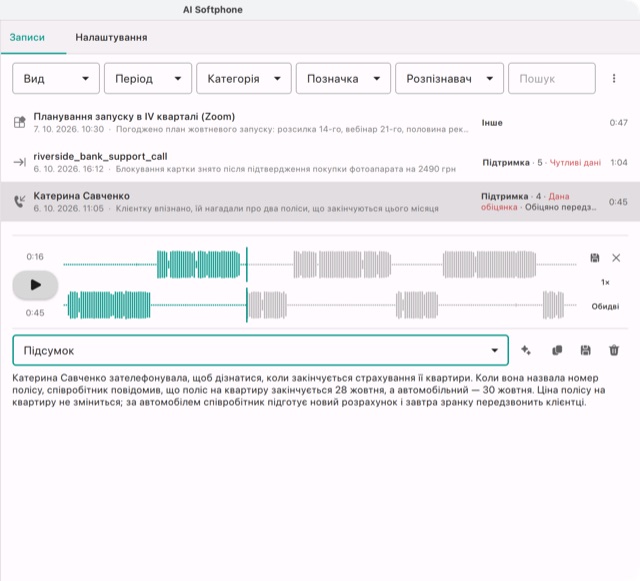Viewport: 640px width, 581px height.
Task: Open the Підсумок dropdown
Action: (260, 350)
